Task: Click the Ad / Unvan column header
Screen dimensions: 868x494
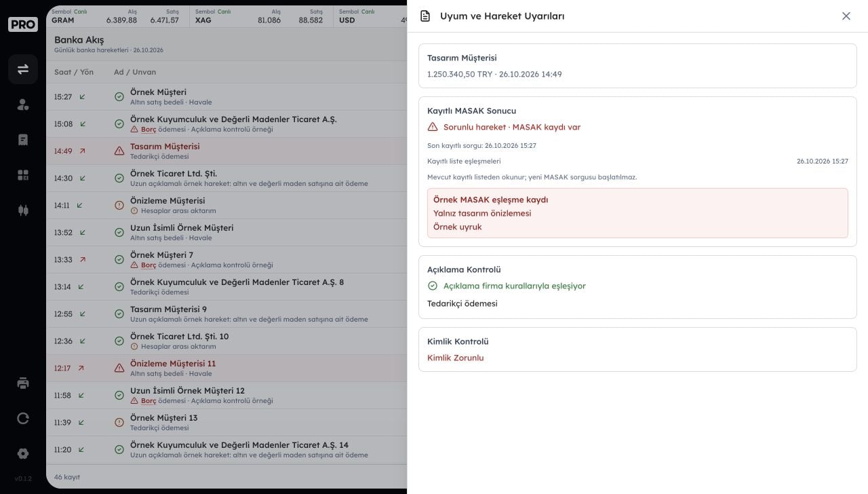Action: 135,72
